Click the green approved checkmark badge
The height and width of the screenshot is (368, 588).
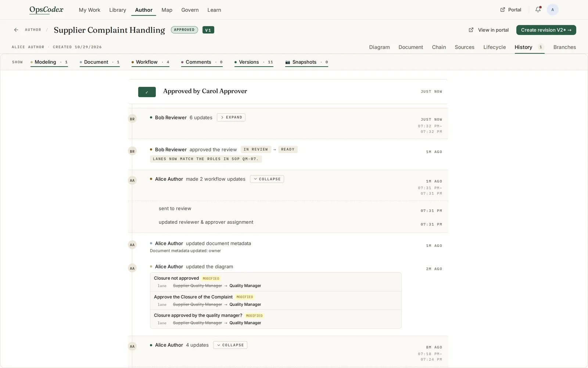147,92
